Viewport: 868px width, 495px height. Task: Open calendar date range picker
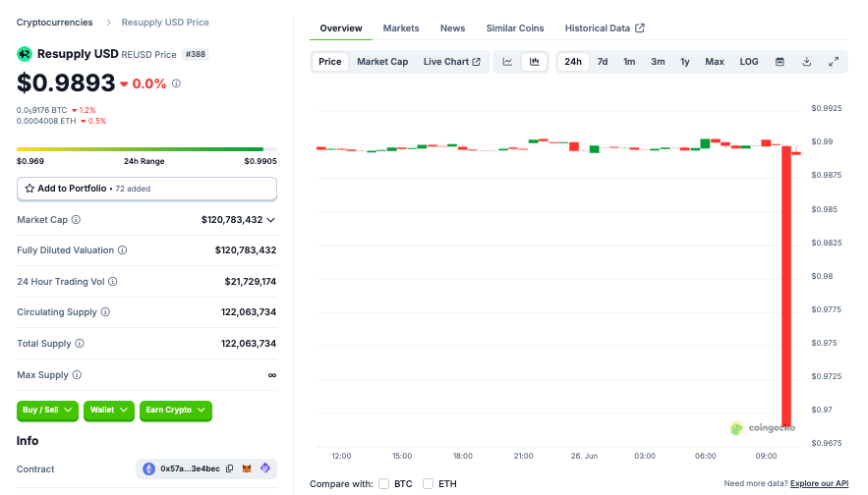tap(780, 62)
